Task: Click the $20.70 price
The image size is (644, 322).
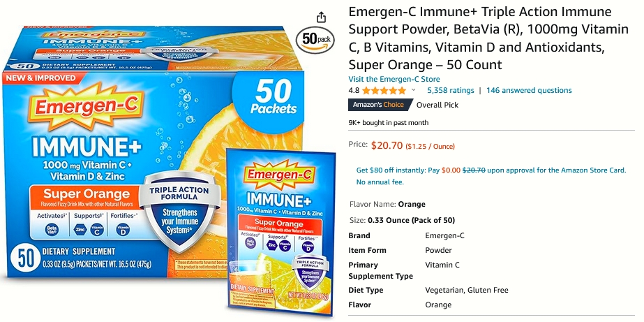Action: [387, 145]
